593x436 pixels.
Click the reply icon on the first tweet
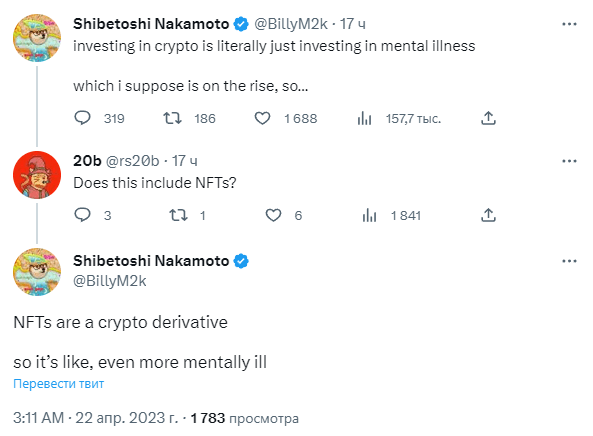(x=82, y=118)
